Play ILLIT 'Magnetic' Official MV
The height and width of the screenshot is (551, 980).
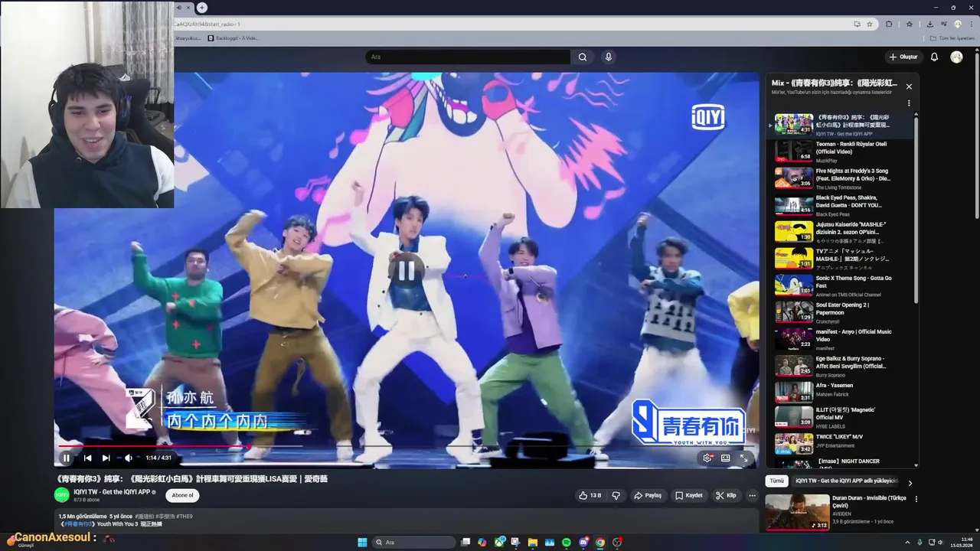[840, 417]
